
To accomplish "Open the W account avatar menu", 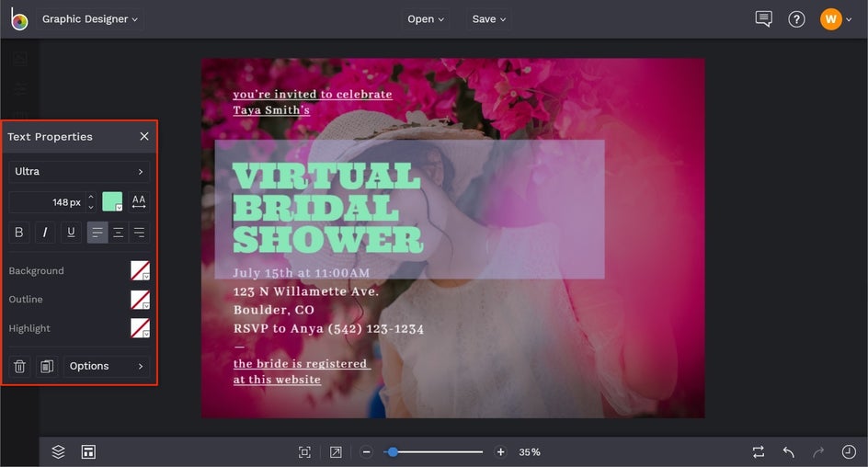I will coord(831,18).
